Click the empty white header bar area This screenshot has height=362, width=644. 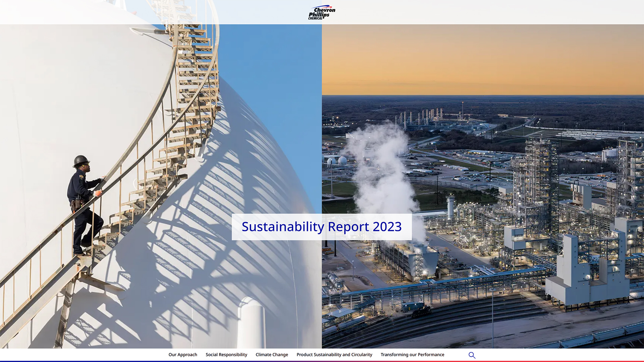(x=486, y=12)
